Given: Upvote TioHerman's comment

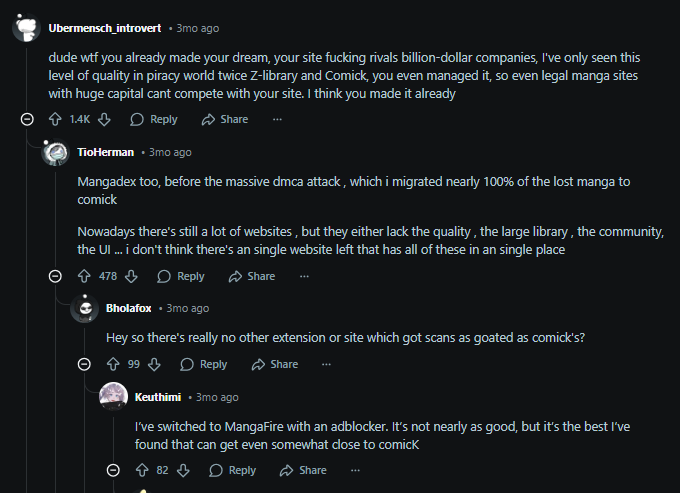Looking at the screenshot, I should (x=84, y=276).
